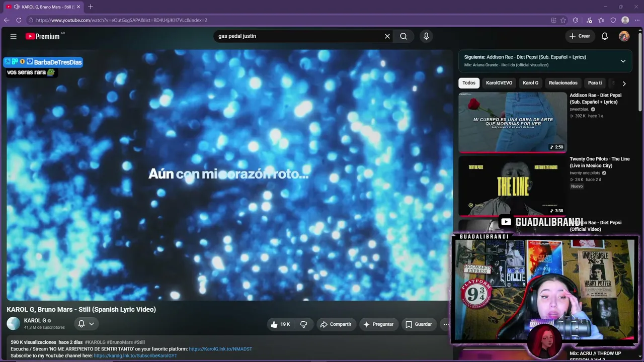Clear the search box text
This screenshot has height=362, width=644.
tap(387, 36)
